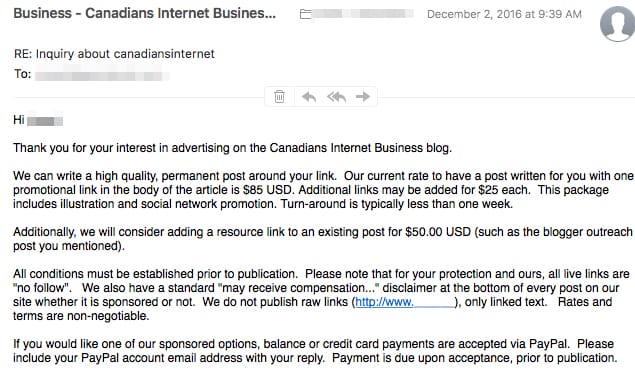The width and height of the screenshot is (635, 370).
Task: Forward this message with right-arrow icon
Action: click(x=363, y=96)
